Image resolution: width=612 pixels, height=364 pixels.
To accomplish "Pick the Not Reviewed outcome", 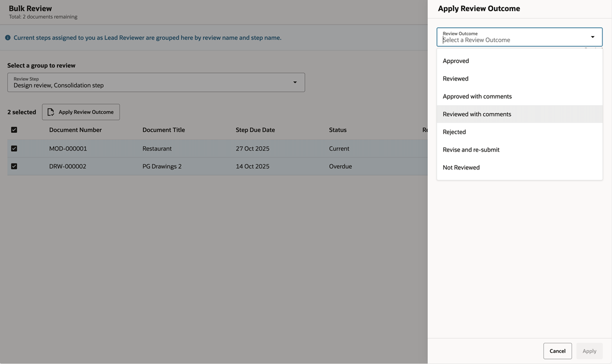I will [461, 168].
